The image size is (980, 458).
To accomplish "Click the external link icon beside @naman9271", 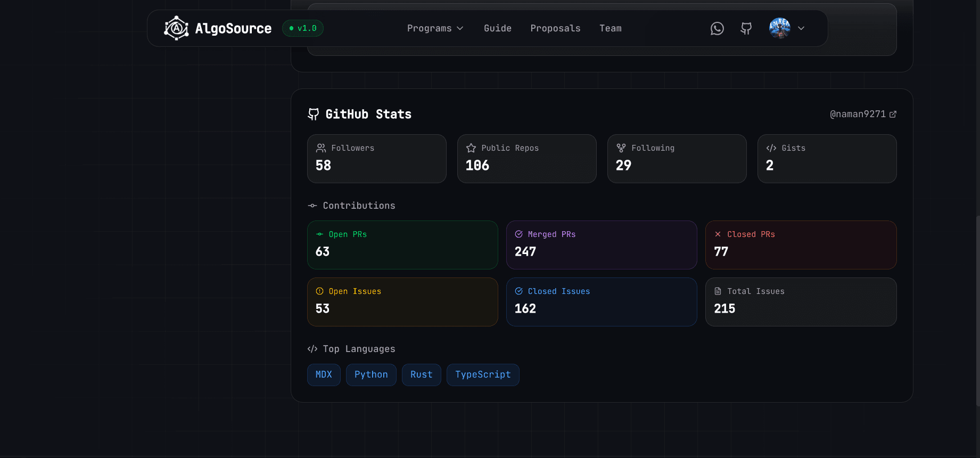I will pos(893,114).
